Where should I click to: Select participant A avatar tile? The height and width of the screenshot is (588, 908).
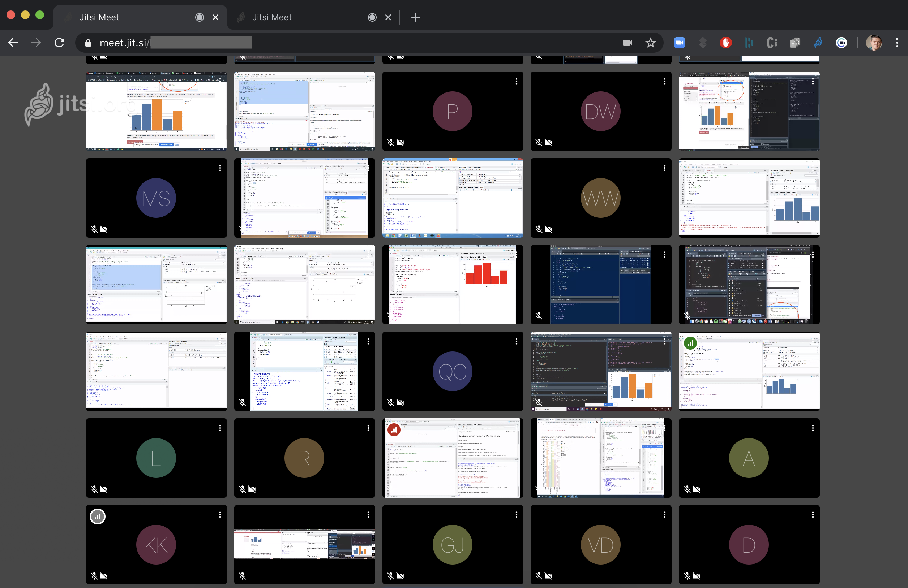tap(749, 458)
